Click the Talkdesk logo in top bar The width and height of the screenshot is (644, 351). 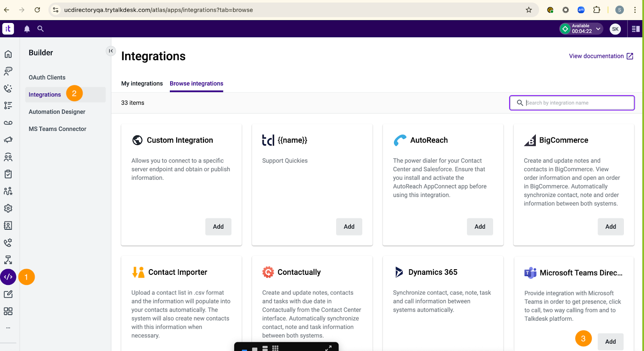click(8, 29)
